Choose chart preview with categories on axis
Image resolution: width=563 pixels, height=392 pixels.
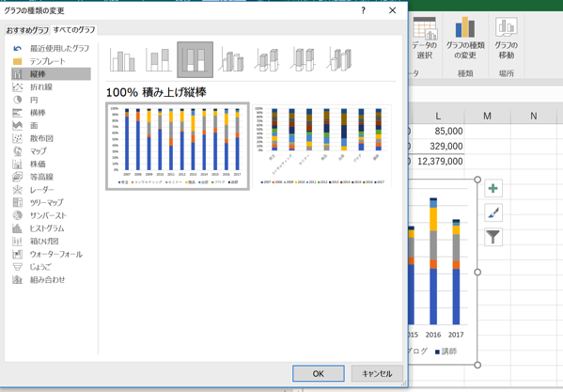click(322, 146)
